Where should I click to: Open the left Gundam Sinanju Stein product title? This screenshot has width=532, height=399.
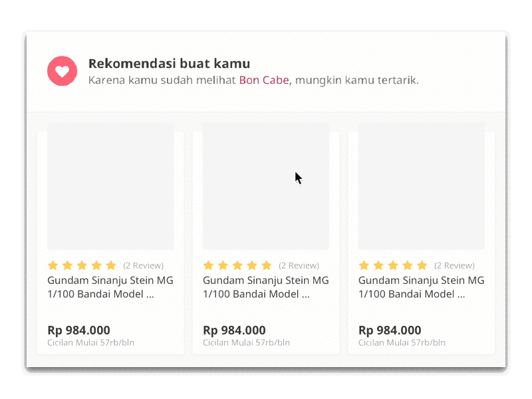click(x=110, y=287)
